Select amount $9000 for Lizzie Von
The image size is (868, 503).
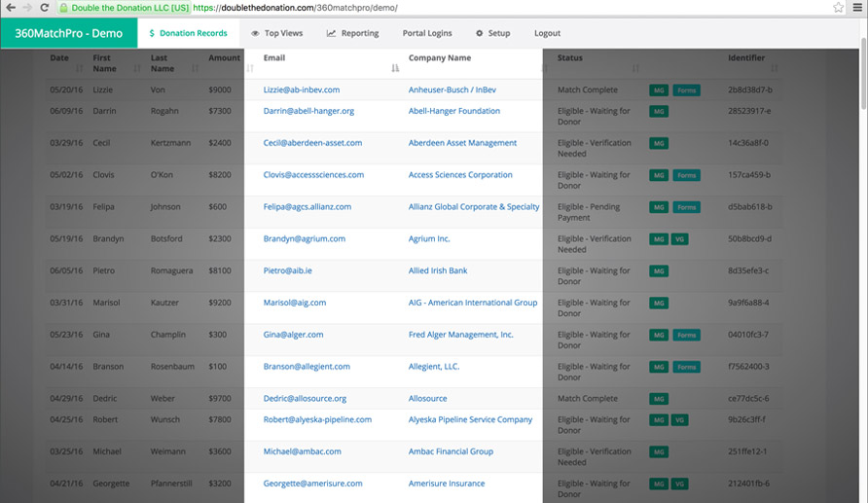point(220,90)
